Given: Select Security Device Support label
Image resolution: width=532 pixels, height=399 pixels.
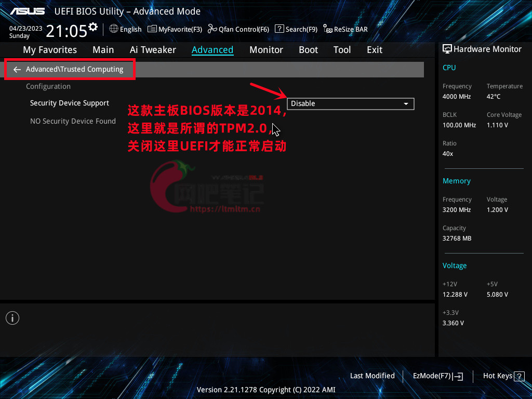Looking at the screenshot, I should [x=70, y=103].
